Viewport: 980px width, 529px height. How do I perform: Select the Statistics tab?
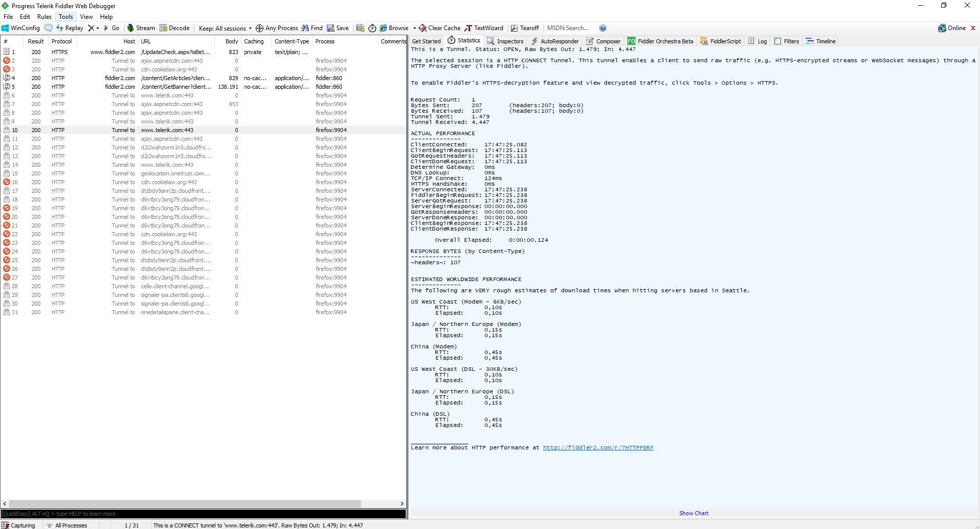pos(464,40)
